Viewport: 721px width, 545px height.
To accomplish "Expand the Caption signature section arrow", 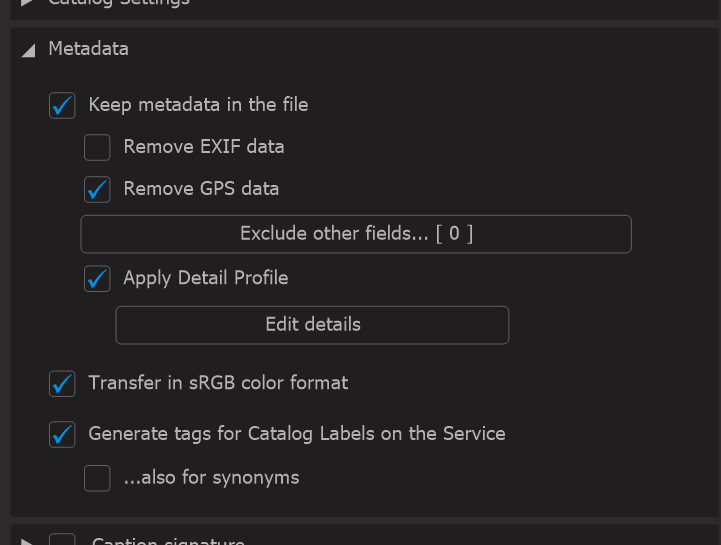I will (x=27, y=542).
